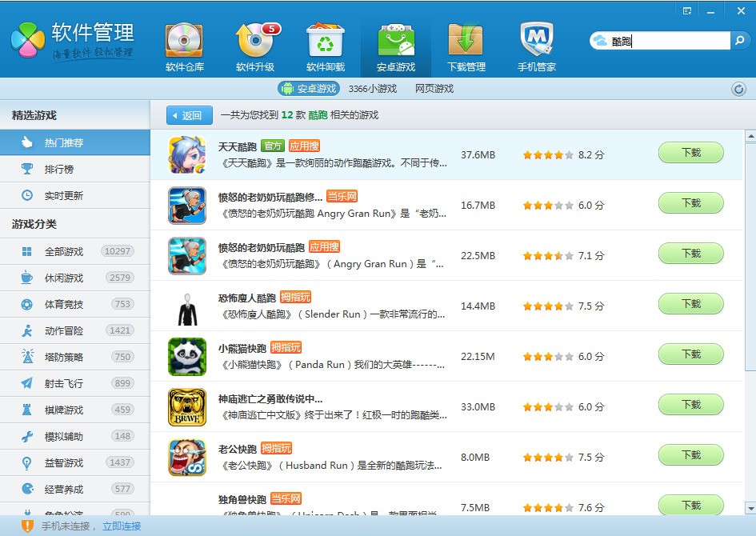Screen dimensions: 756x536
Task: Open the 休闲游戏 category
Action: (x=75, y=278)
